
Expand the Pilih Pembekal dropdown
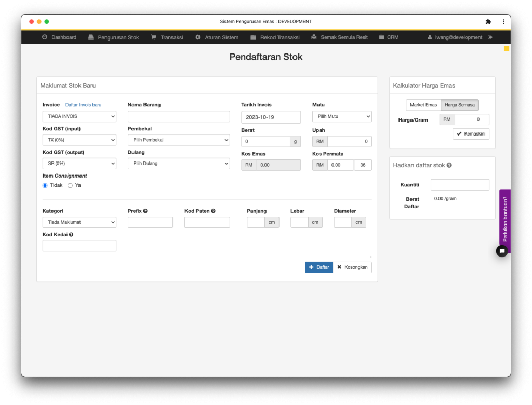pyautogui.click(x=179, y=140)
